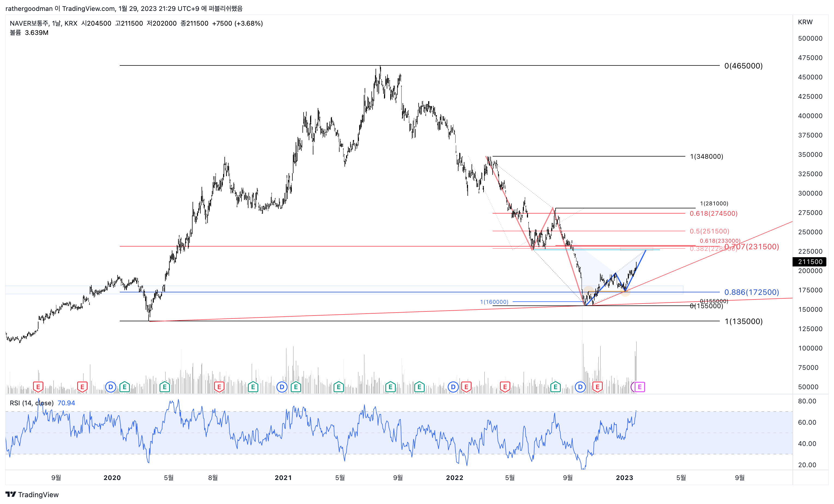Screen dimensions: 834x504
Task: Click the TradingView logo at bottom left
Action: (x=32, y=494)
